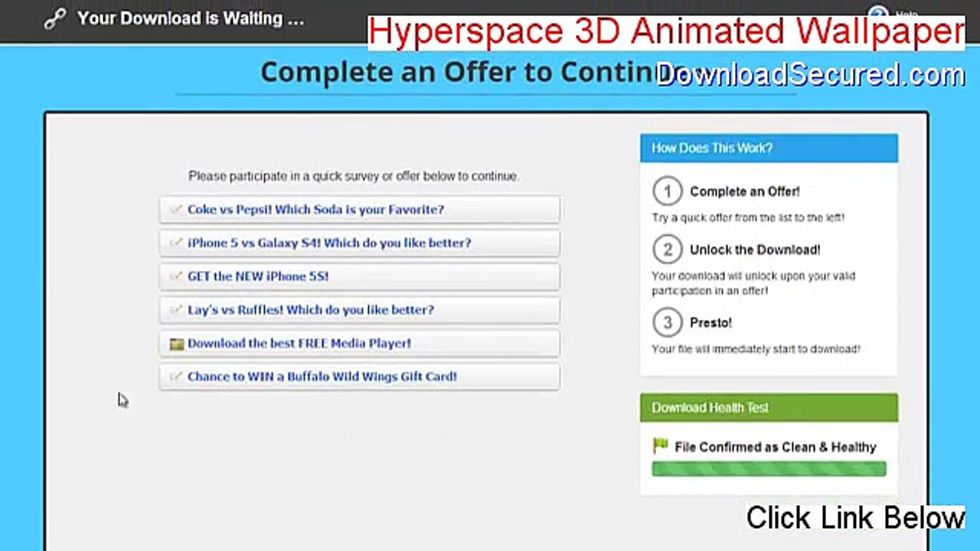Click the green download health progress bar
The image size is (980, 551).
pos(769,468)
